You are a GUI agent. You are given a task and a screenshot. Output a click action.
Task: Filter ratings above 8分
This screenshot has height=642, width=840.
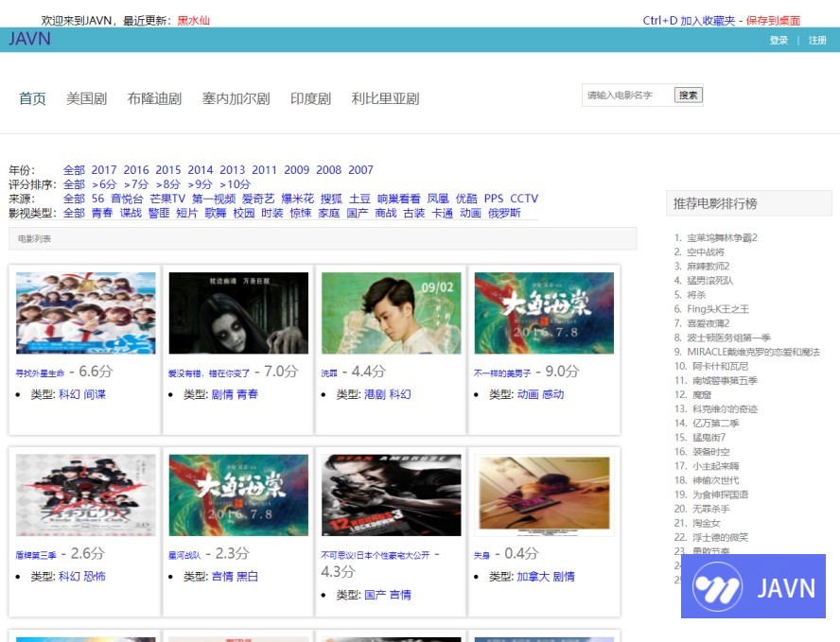[168, 184]
